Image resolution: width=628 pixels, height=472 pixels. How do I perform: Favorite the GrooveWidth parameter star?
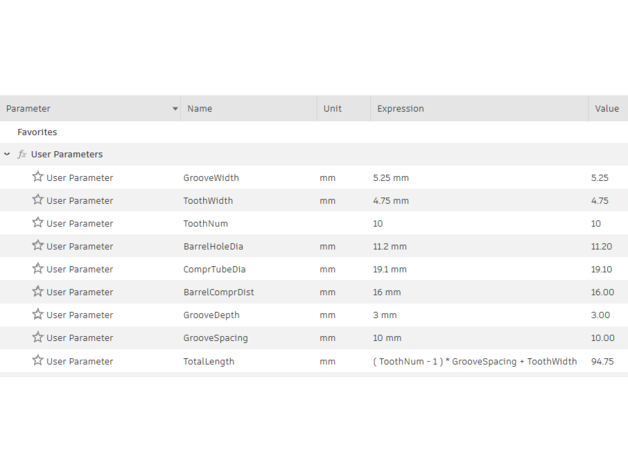tap(38, 177)
